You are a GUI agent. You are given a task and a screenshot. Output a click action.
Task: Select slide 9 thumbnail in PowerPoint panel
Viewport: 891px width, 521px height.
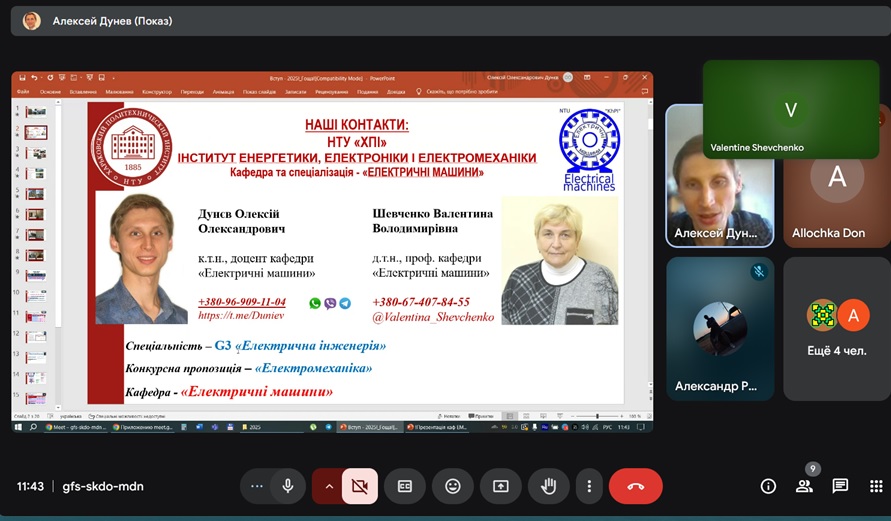tap(36, 276)
